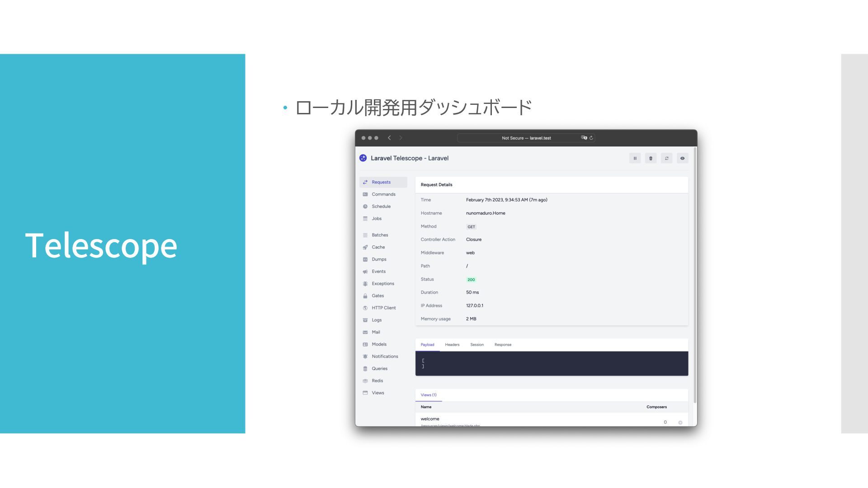Toggle the eye monitoring icon
This screenshot has width=868, height=488.
coord(682,158)
